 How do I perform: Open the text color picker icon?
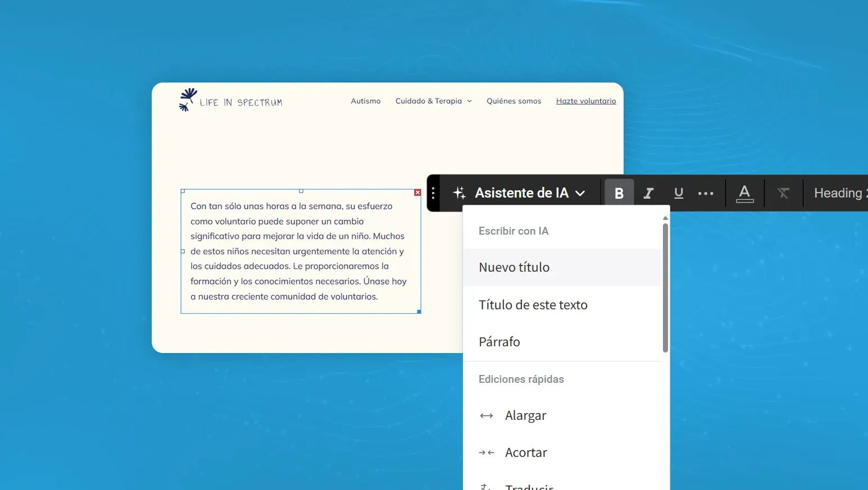pyautogui.click(x=744, y=193)
